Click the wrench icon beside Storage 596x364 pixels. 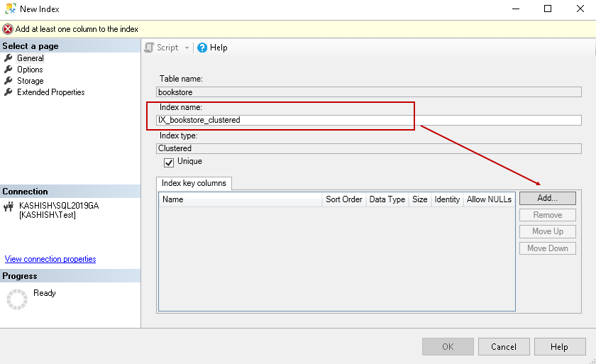[x=9, y=81]
